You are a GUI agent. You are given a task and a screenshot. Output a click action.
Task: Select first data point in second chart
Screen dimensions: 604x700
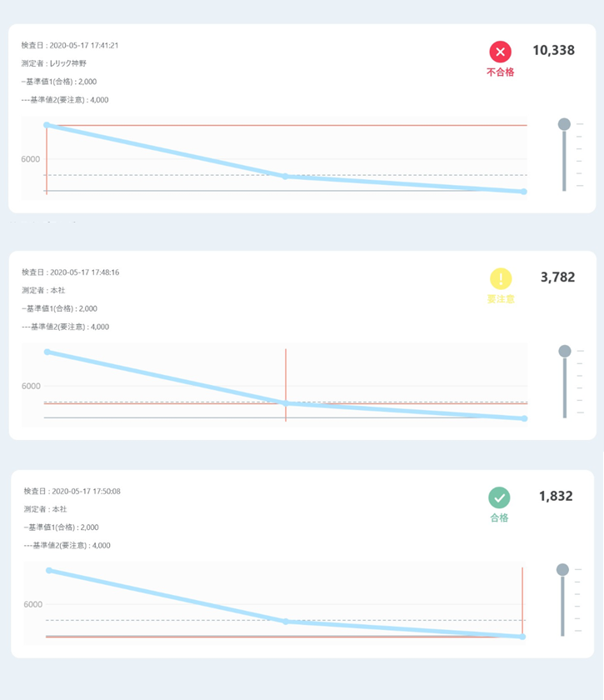pyautogui.click(x=47, y=352)
